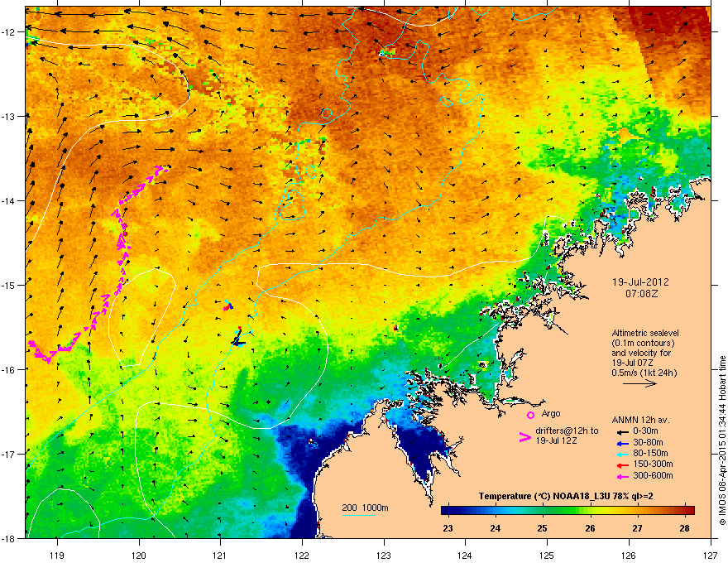
Task: Click the color bar tick label 23
Action: pos(448,528)
